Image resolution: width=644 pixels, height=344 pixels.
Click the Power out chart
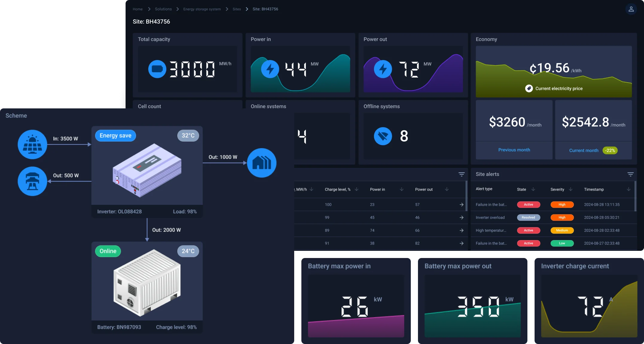pyautogui.click(x=413, y=69)
